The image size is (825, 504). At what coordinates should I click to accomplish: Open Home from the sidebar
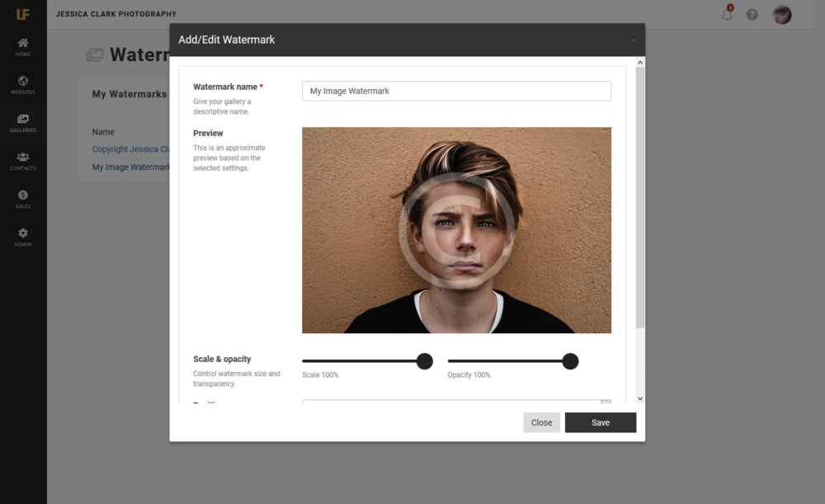pos(23,47)
